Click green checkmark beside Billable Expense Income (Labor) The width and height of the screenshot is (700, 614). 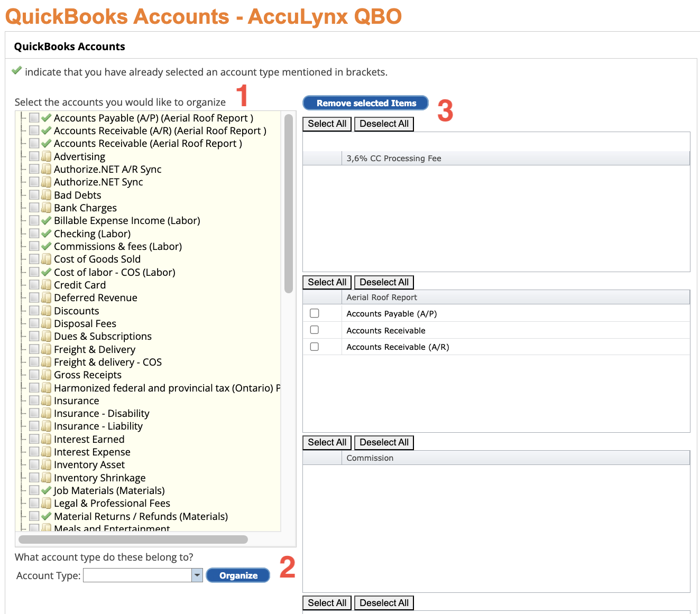47,220
